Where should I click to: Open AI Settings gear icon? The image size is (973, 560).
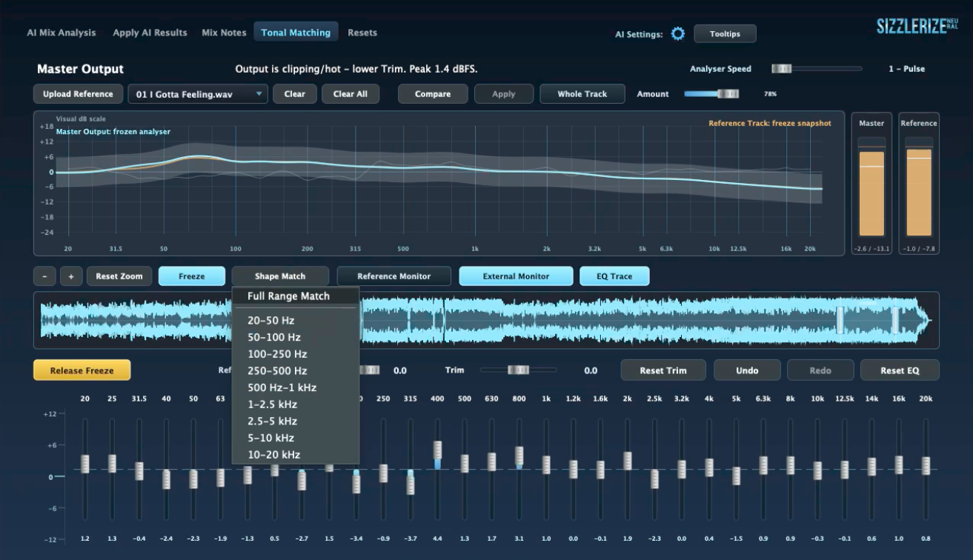[x=677, y=33]
